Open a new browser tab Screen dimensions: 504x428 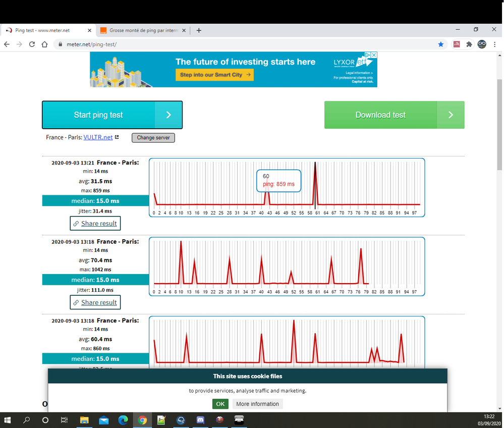point(199,30)
